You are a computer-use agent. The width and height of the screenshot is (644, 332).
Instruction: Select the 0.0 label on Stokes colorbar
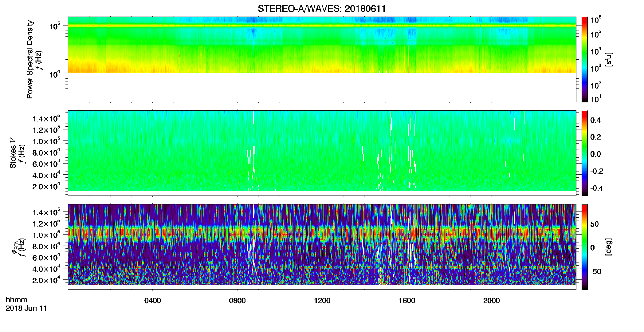click(595, 154)
